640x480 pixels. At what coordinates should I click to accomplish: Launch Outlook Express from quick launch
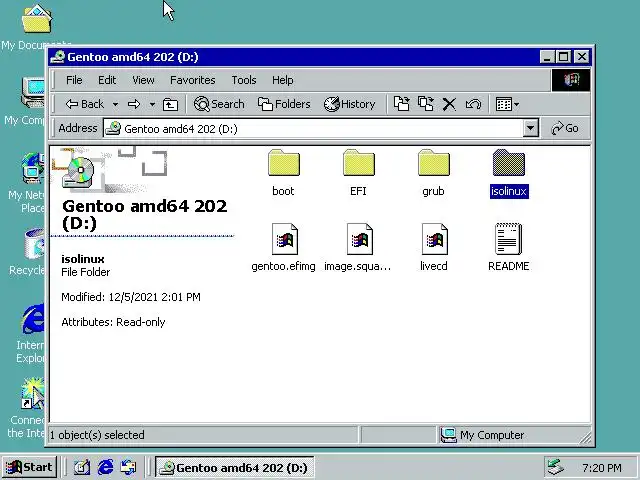[129, 467]
